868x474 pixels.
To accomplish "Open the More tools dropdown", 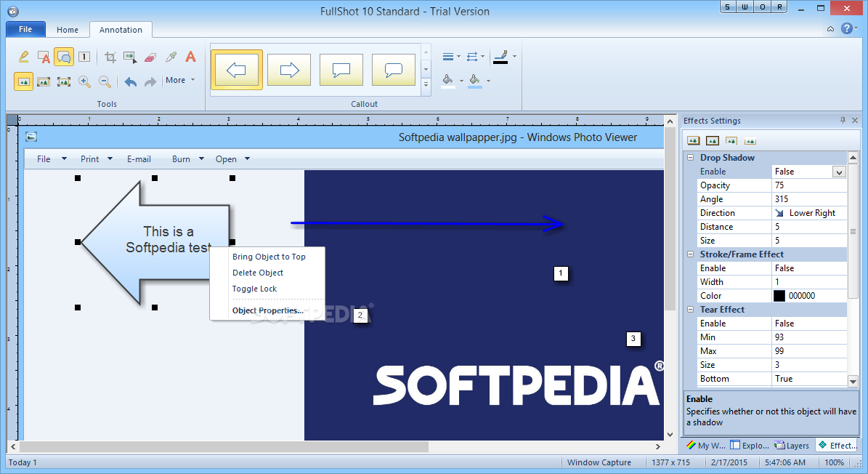I will (x=180, y=80).
